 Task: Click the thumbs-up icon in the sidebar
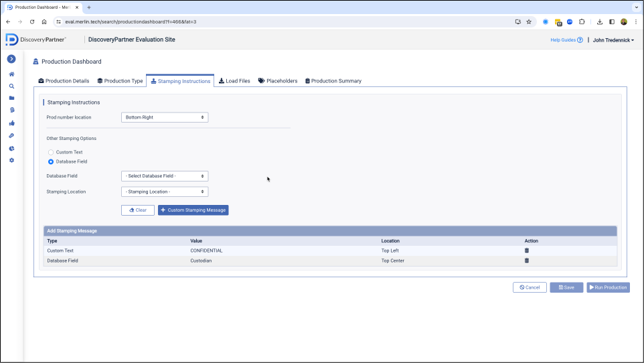tap(11, 123)
